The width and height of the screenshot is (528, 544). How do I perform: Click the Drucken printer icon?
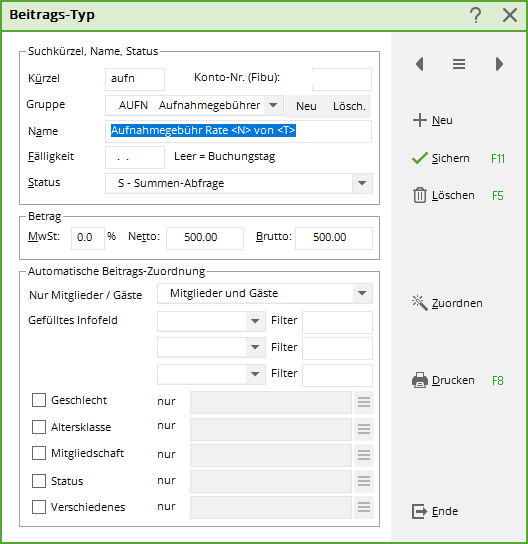420,380
